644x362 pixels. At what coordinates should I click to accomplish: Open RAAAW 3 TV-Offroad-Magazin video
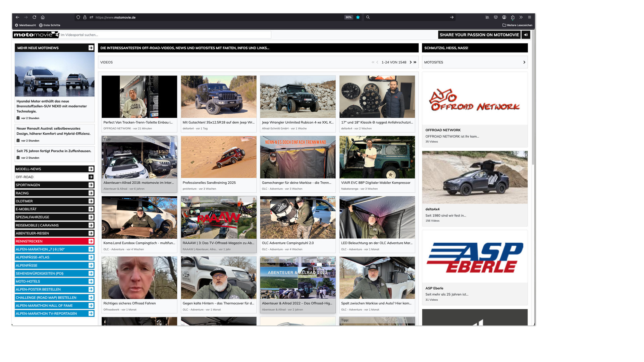pos(219,224)
